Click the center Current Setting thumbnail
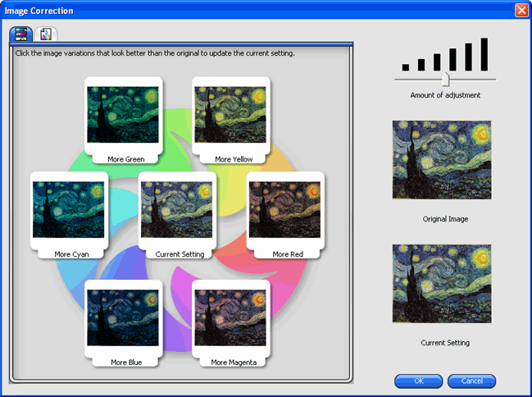532x397 pixels. [x=177, y=215]
